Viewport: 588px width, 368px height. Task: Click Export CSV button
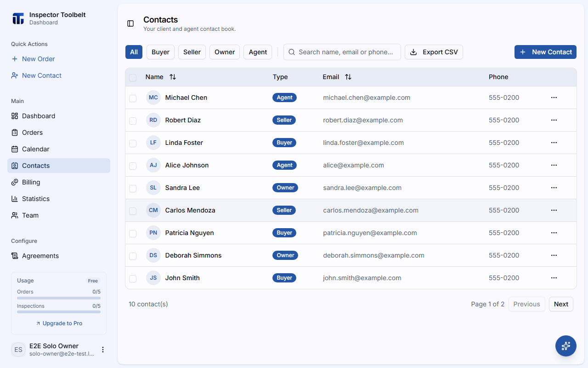[x=434, y=52]
